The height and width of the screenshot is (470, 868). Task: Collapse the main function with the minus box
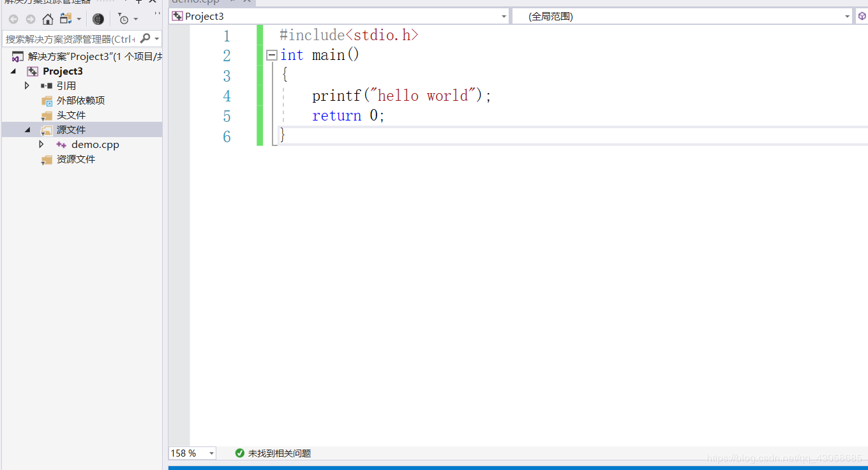[271, 55]
